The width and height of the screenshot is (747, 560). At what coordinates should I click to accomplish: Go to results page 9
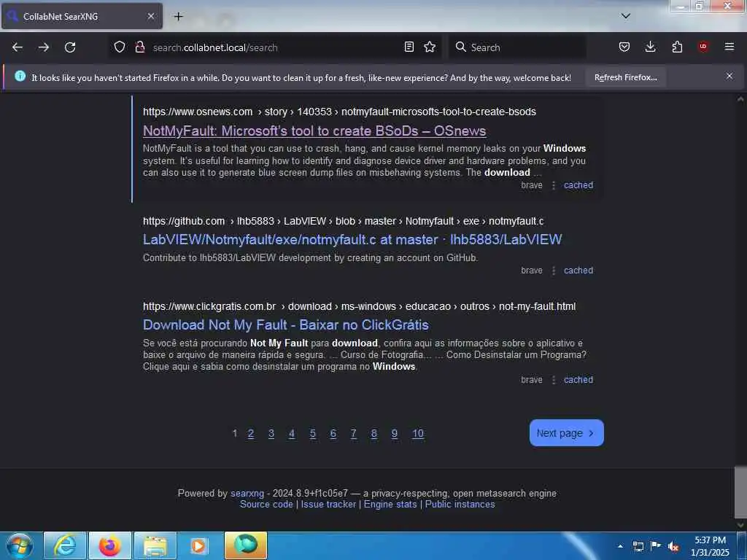[x=395, y=433]
